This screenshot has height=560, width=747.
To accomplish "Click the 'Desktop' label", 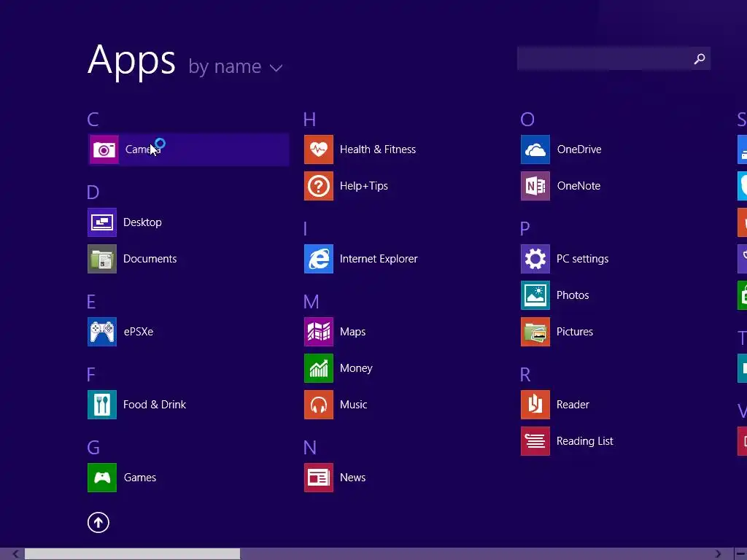I will (142, 222).
